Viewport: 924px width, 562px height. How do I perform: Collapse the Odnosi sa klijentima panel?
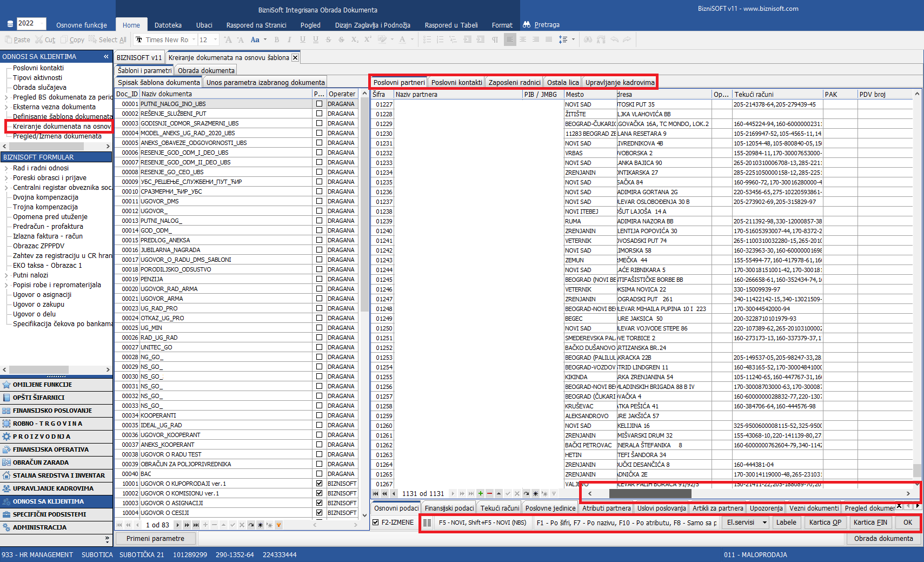pos(106,56)
